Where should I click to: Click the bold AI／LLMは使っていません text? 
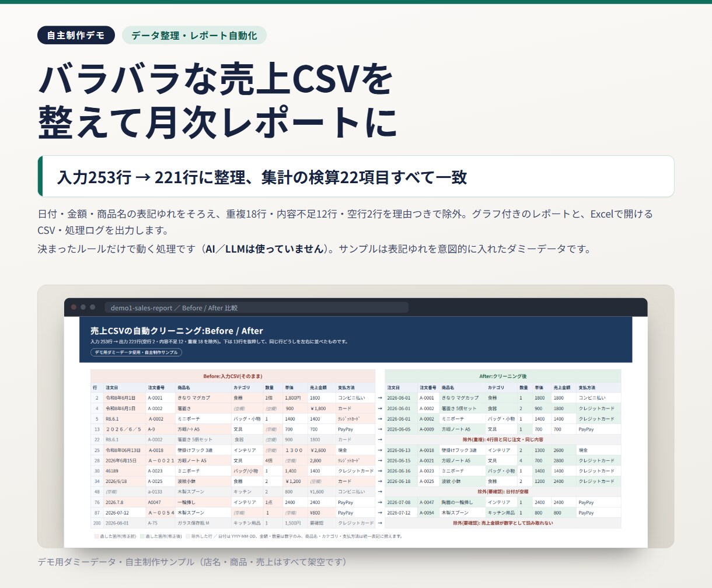point(264,249)
